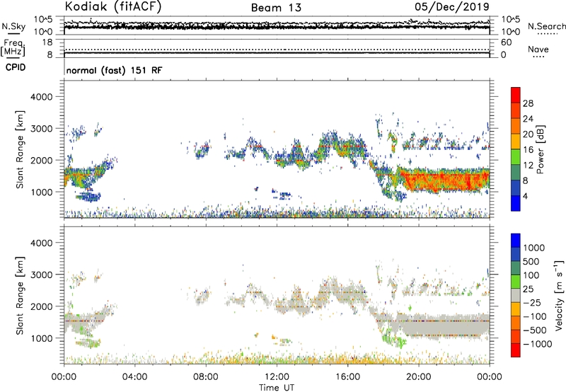Screen dimensions: 566x392
Task: Click the '08:00' time tick label
Action: pyautogui.click(x=206, y=377)
